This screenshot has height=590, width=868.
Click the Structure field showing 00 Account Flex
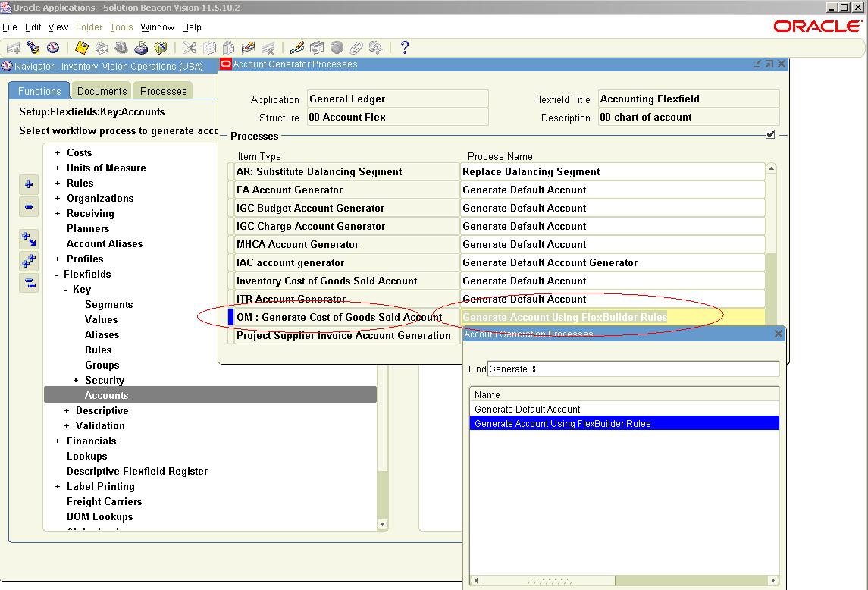pos(398,118)
